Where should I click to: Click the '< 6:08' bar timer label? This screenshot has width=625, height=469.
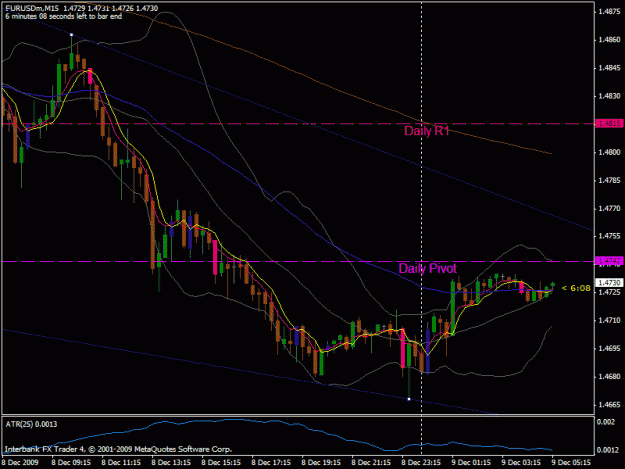click(576, 288)
